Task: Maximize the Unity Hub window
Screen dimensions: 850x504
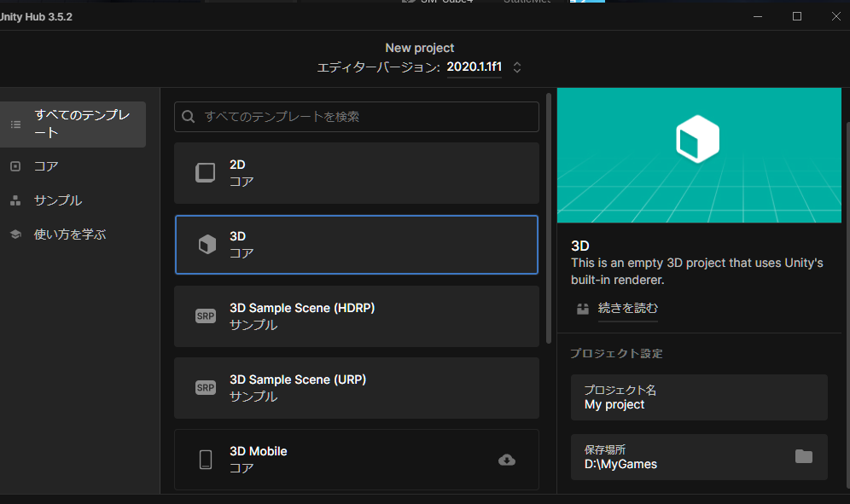Action: click(x=797, y=17)
